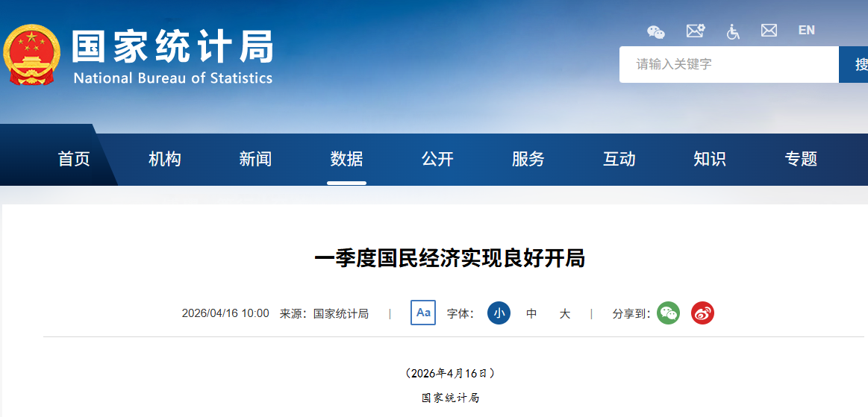Open the 机构 navigation menu

pos(165,160)
